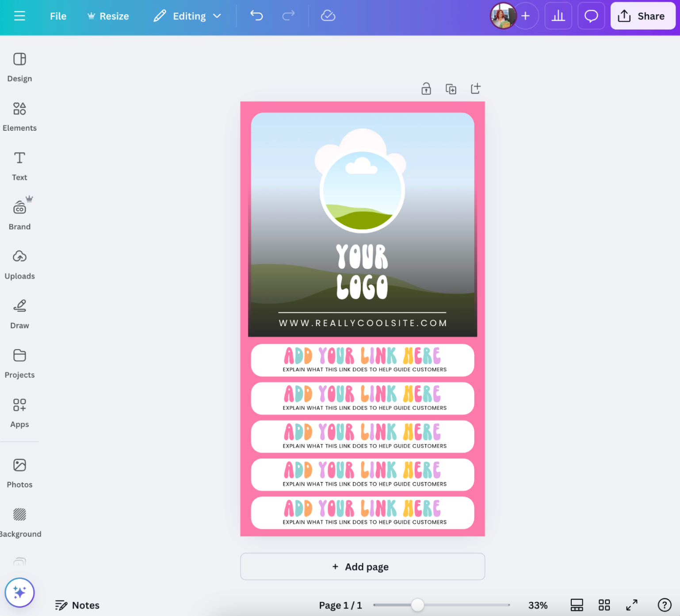Screen dimensions: 680x616
Task: Duplicate the page with the copy icon
Action: [451, 89]
